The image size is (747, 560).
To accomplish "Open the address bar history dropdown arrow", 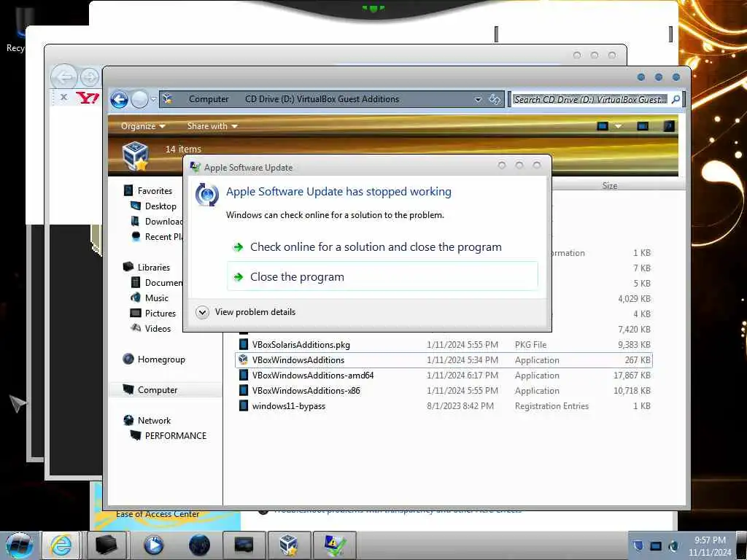I will pyautogui.click(x=478, y=99).
